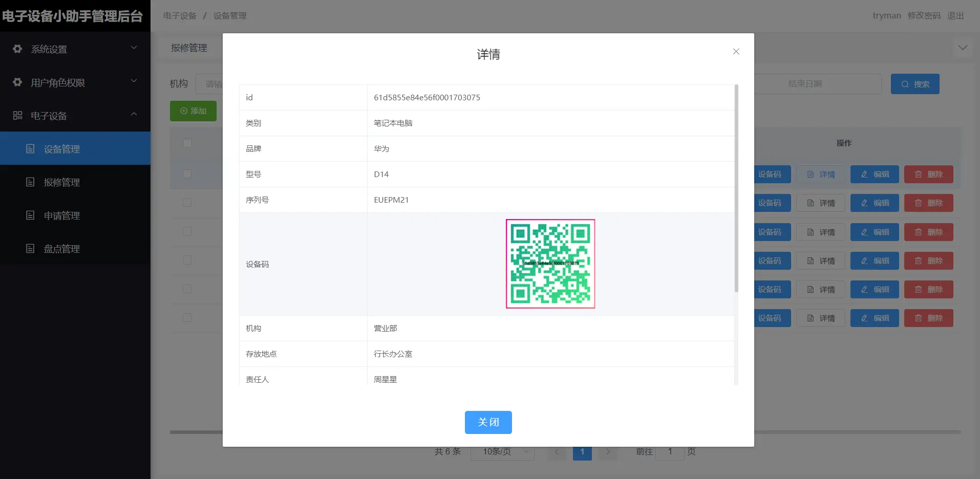This screenshot has width=980, height=479.
Task: Click the 行长办公室 location value
Action: click(393, 354)
